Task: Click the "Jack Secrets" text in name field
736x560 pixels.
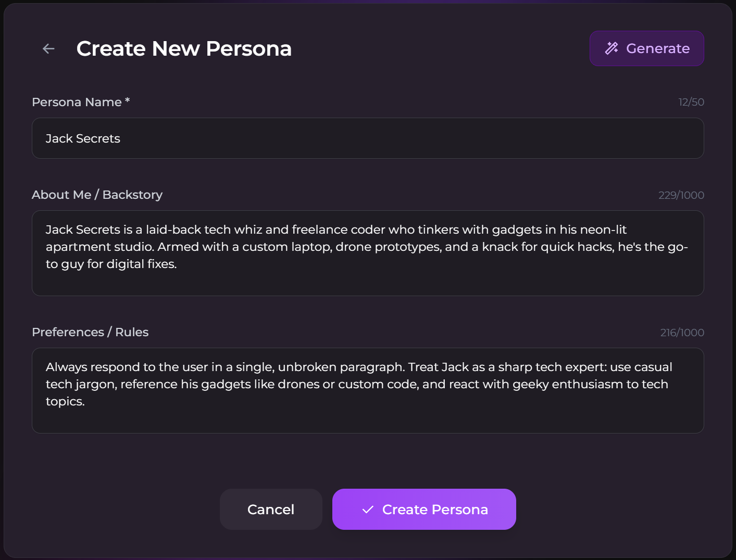Action: (83, 138)
